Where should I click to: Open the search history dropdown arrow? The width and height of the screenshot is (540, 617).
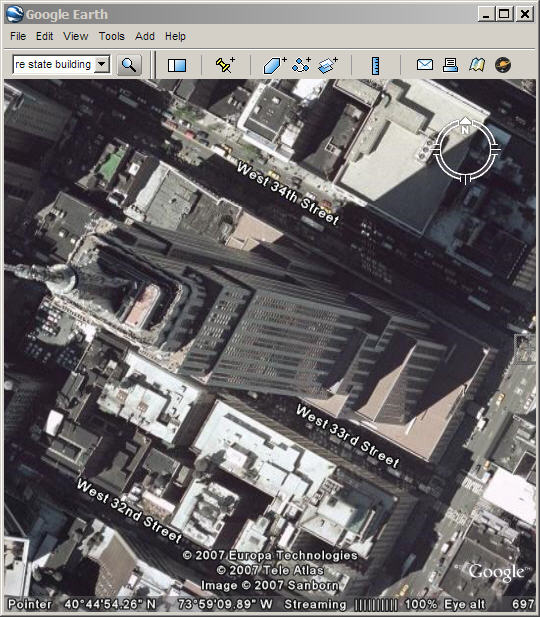point(102,64)
